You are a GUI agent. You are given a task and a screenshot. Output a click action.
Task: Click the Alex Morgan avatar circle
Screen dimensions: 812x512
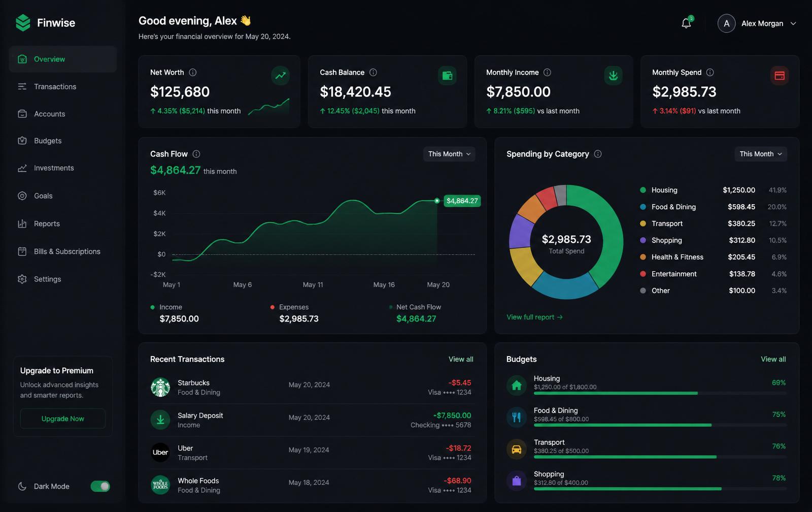726,23
